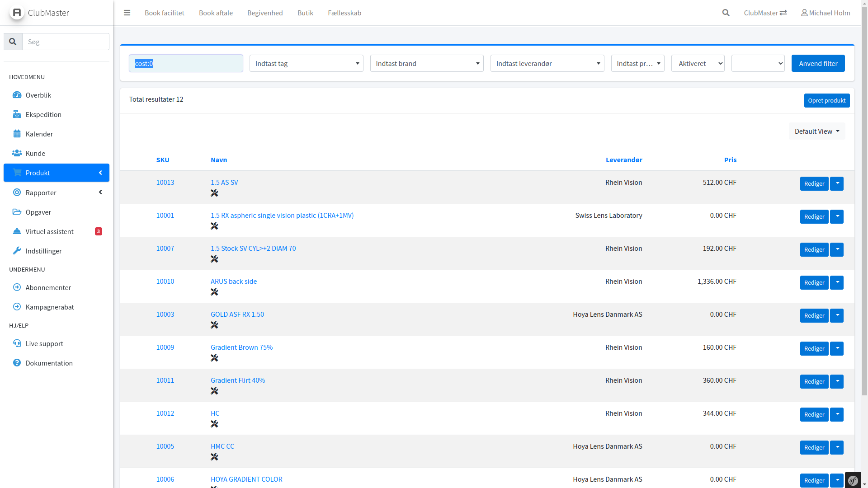868x488 pixels.
Task: Click the Symfony debug icon in bottom corner
Action: click(853, 480)
